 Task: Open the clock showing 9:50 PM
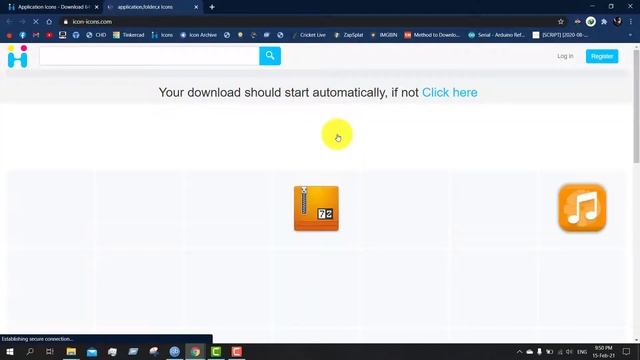click(x=603, y=351)
